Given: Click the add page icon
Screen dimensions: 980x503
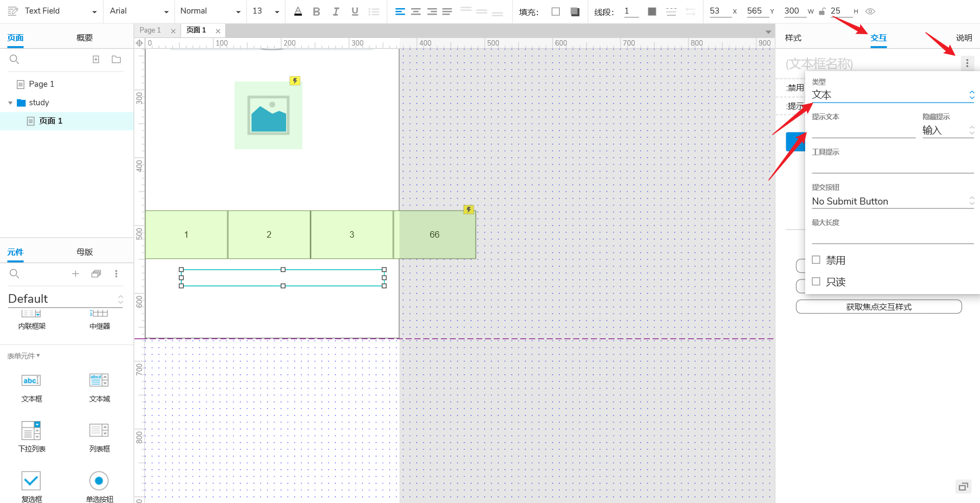Looking at the screenshot, I should point(96,59).
